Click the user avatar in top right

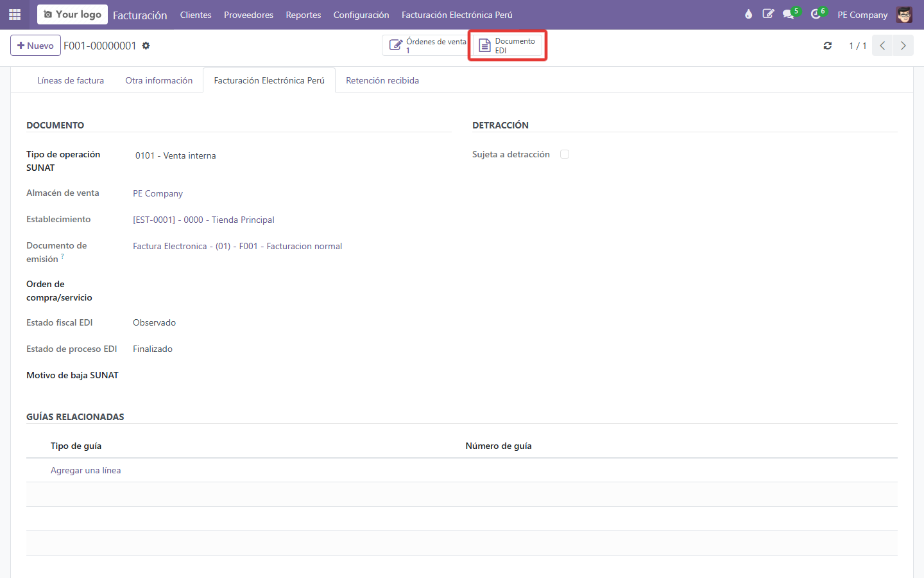(x=904, y=15)
